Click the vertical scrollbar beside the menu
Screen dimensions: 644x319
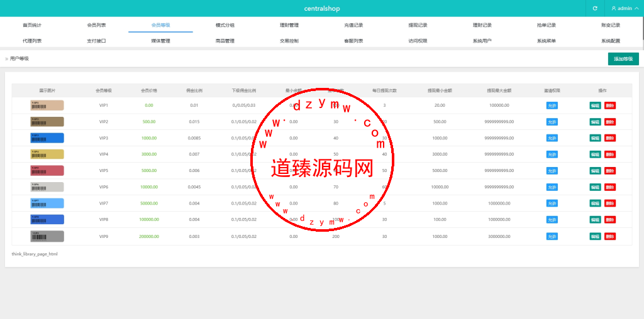(x=643, y=28)
